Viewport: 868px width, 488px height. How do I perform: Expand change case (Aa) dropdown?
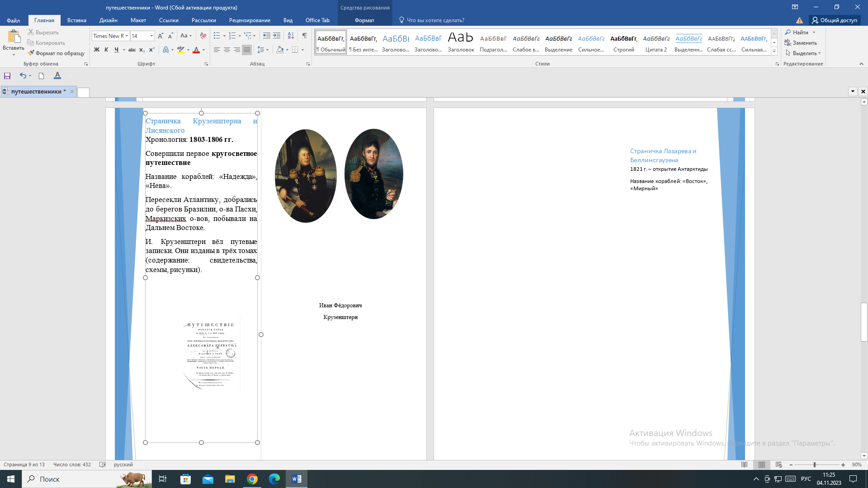(190, 36)
